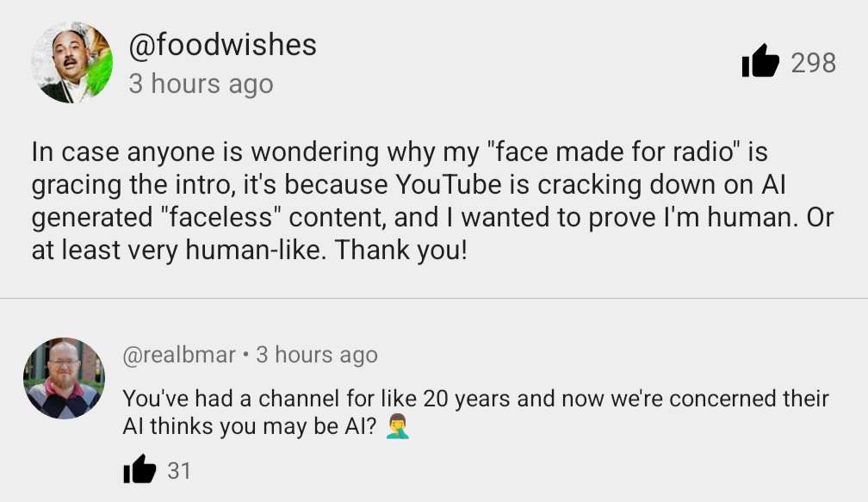Click the timestamp under @foodwishes
Screen dimensions: 868x502
coord(201,84)
